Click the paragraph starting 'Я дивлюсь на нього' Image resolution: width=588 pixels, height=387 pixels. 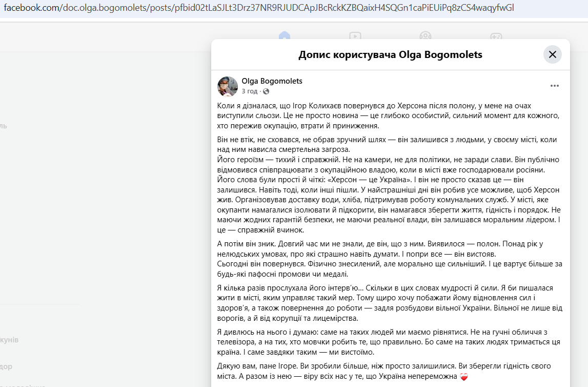[389, 342]
